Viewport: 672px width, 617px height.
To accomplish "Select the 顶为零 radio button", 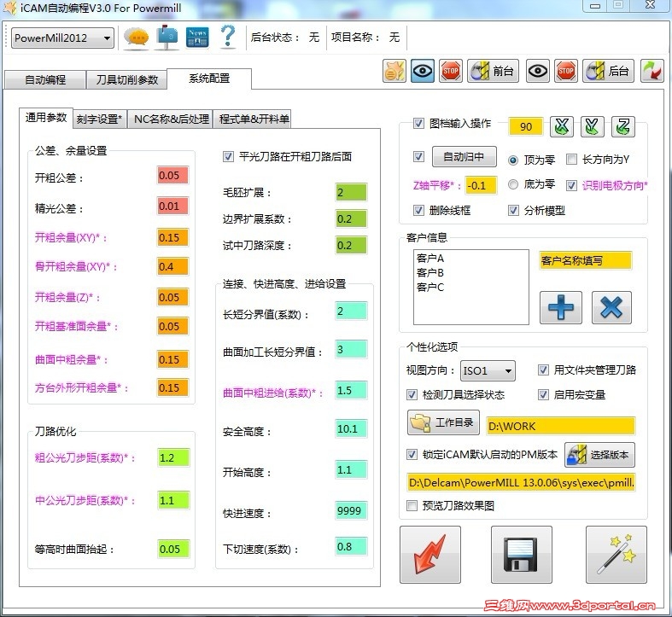I will (512, 160).
